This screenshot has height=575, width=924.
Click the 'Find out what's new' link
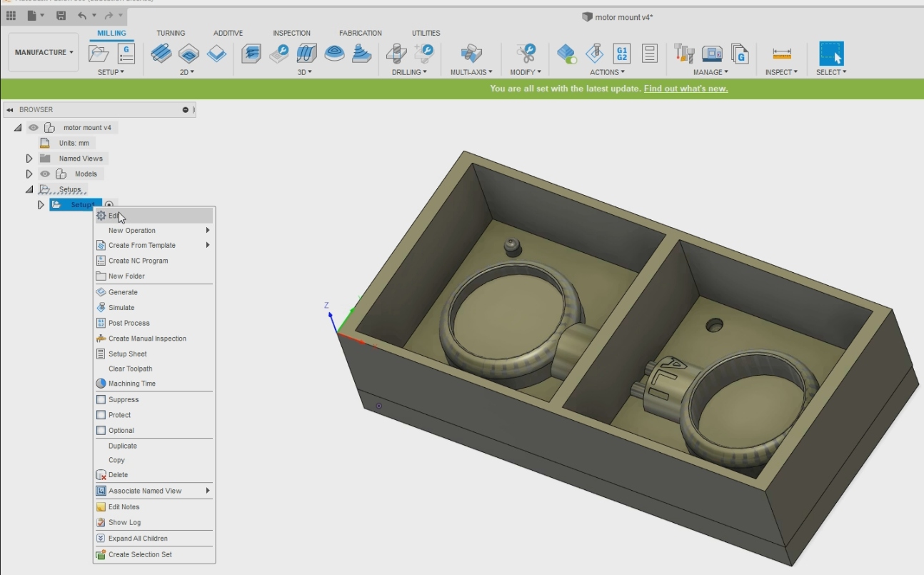(686, 89)
